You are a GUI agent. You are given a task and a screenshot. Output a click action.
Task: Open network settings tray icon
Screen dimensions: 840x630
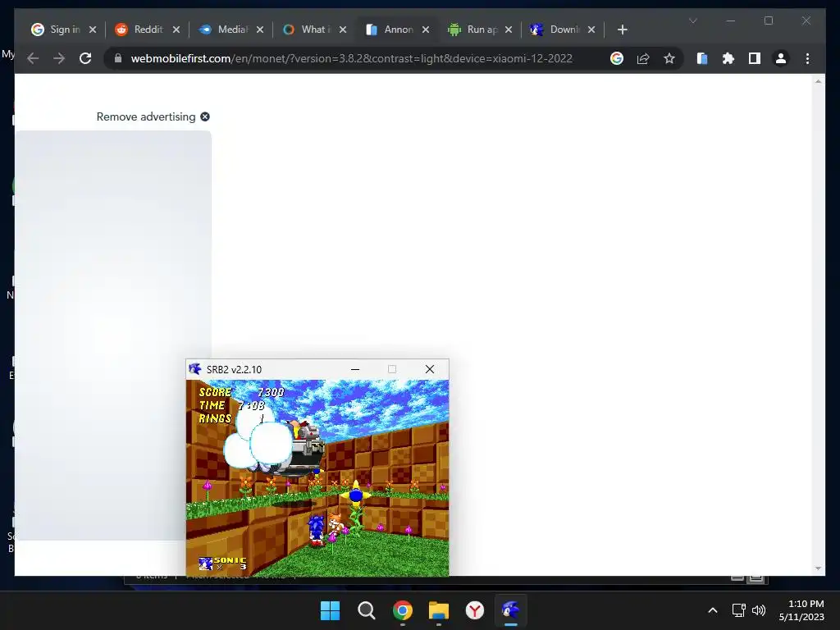(x=739, y=610)
